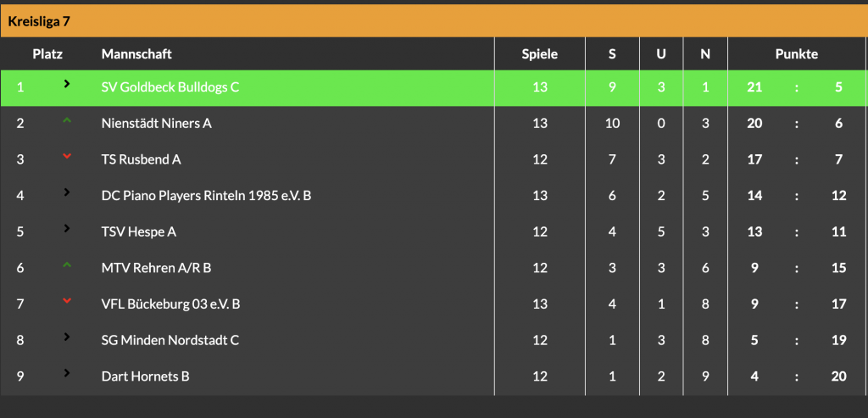The width and height of the screenshot is (868, 418).
Task: Click the Mannschaft column header
Action: 136,54
